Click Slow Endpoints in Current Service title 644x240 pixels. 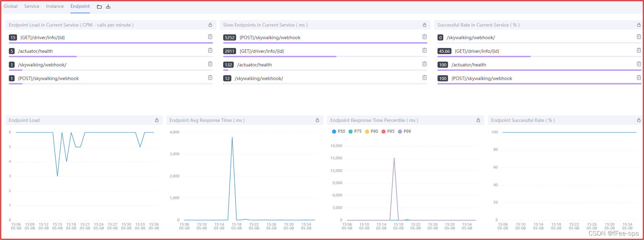coord(265,25)
